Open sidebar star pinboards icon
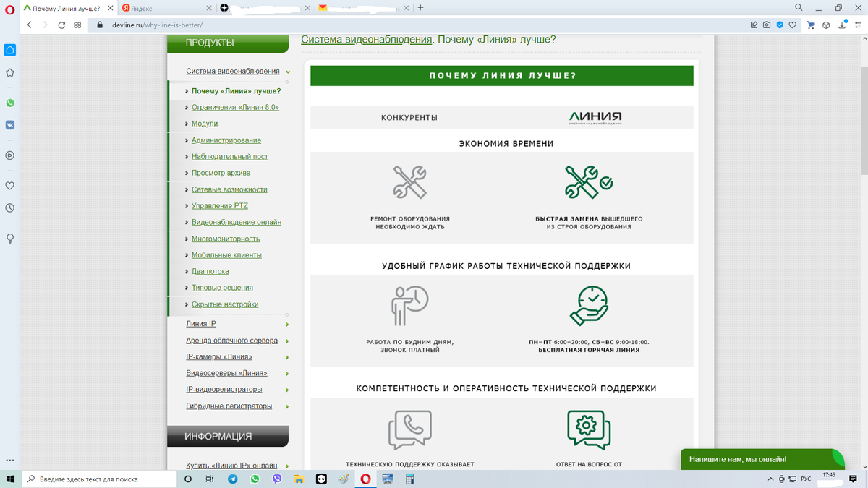 pyautogui.click(x=10, y=72)
